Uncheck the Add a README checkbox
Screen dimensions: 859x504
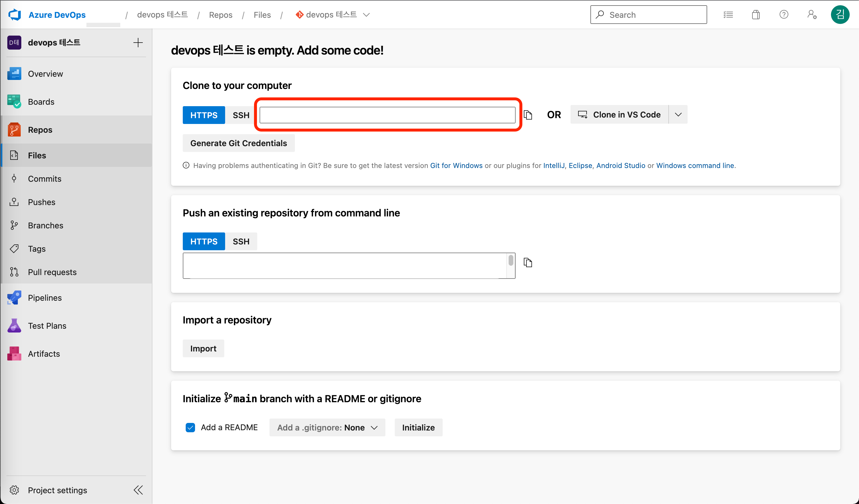tap(190, 427)
